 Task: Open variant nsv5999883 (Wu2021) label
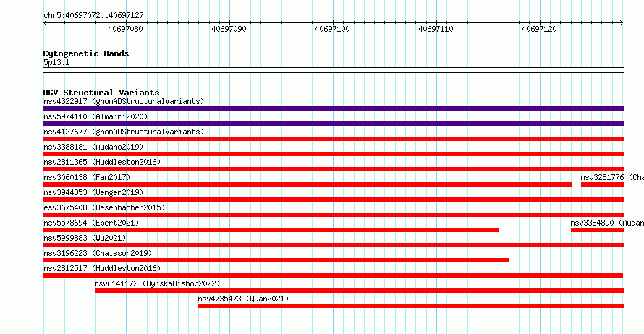click(x=85, y=238)
